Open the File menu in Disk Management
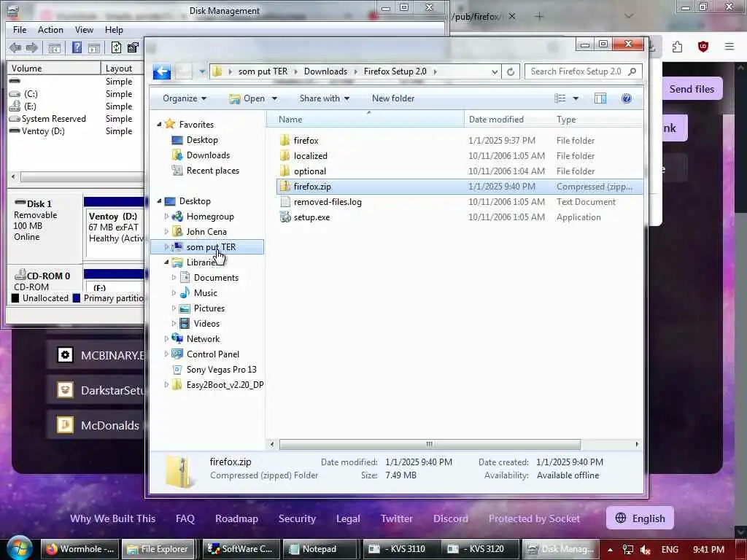Image resolution: width=747 pixels, height=560 pixels. 20,29
